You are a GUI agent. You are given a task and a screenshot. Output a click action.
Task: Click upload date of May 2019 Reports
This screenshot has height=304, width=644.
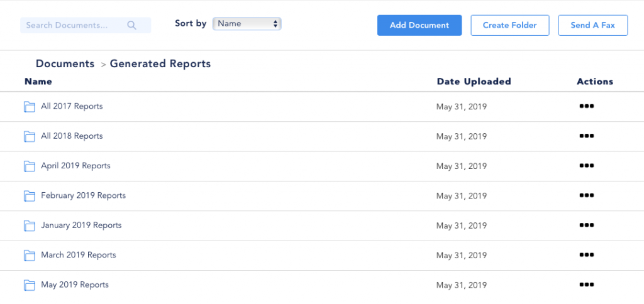click(462, 286)
